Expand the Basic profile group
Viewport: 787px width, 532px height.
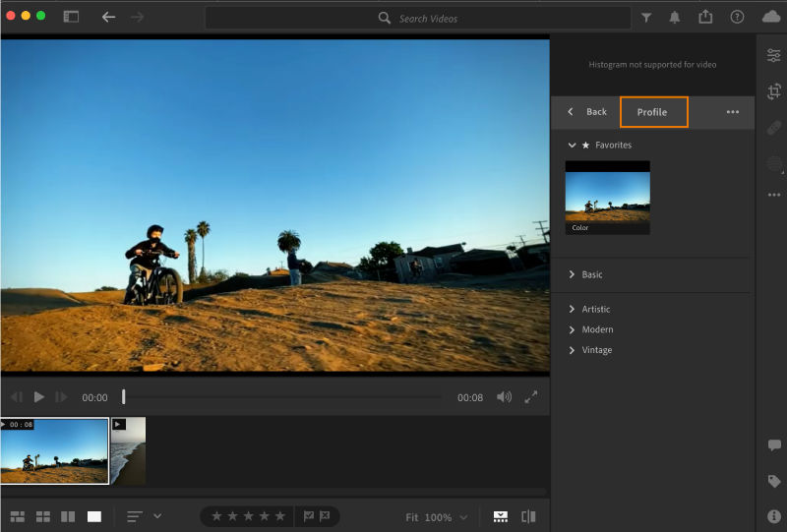pyautogui.click(x=572, y=274)
